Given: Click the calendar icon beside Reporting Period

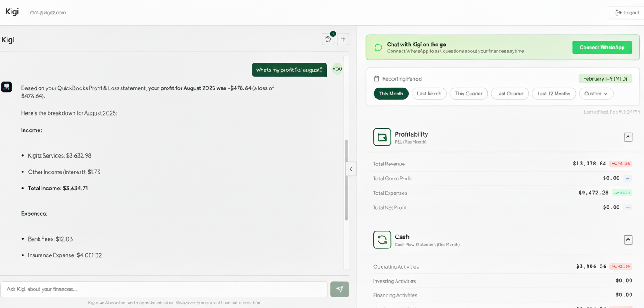Looking at the screenshot, I should click(376, 79).
